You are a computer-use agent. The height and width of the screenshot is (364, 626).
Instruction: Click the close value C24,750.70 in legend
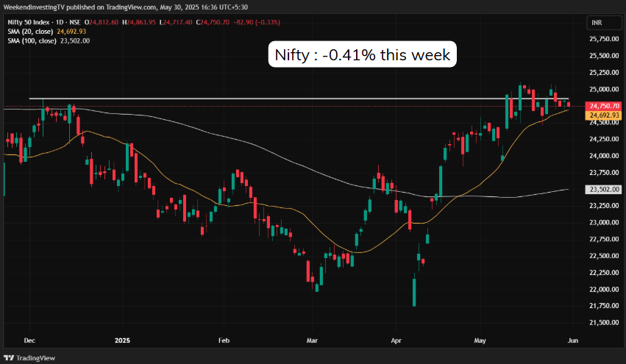213,22
